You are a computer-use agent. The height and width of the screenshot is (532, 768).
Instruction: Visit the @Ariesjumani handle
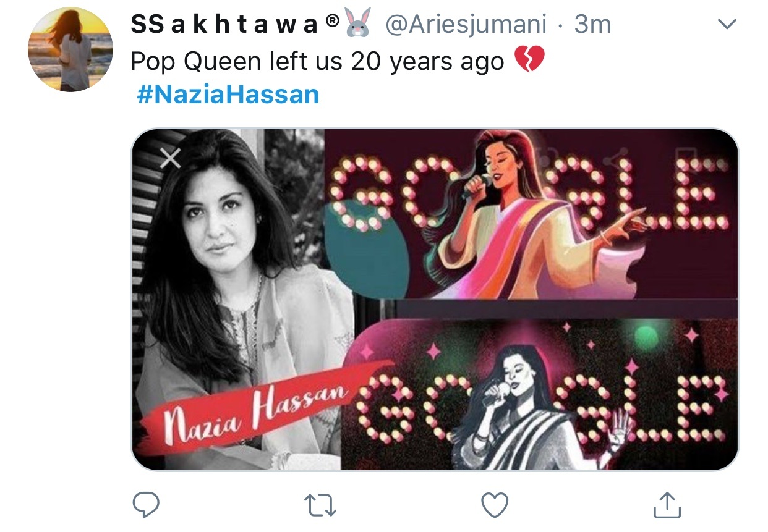click(x=466, y=25)
